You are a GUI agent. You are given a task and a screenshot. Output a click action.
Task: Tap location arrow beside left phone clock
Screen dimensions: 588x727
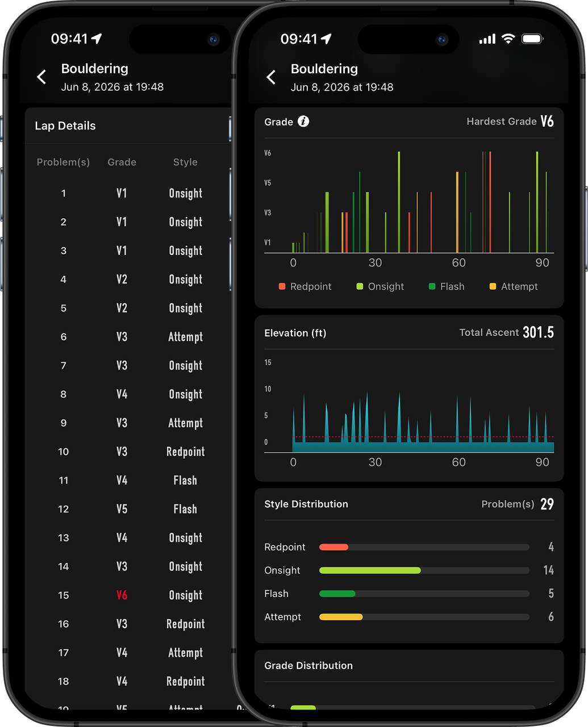coord(97,39)
